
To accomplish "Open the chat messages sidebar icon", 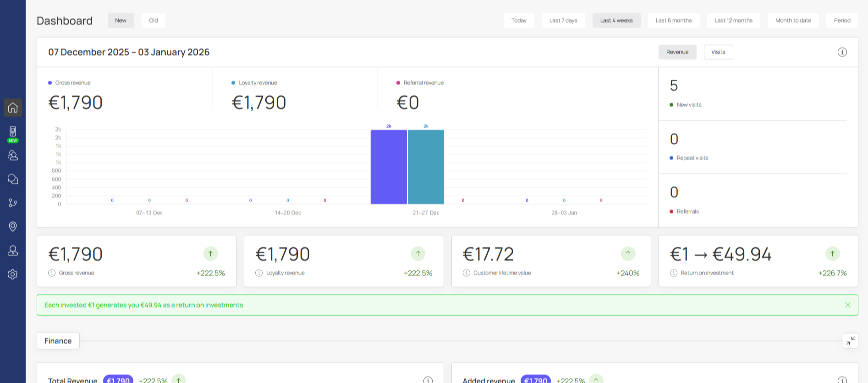I will (x=13, y=179).
